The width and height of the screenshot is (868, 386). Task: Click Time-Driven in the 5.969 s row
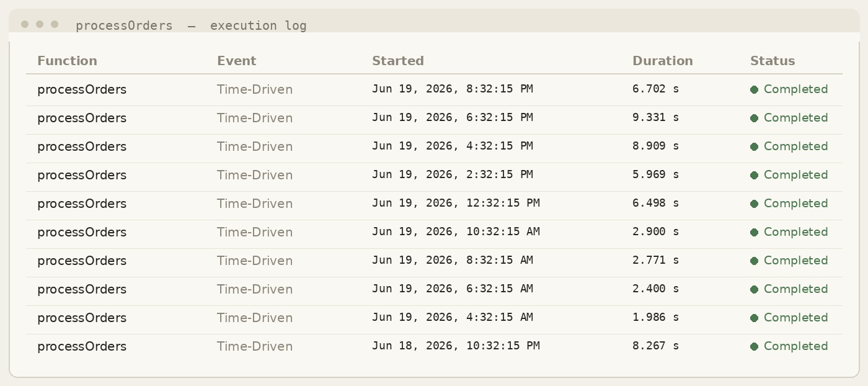click(x=255, y=175)
